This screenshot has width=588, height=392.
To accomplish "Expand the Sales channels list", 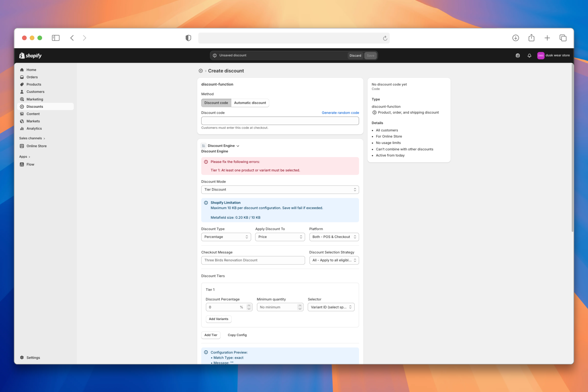I will coord(45,138).
